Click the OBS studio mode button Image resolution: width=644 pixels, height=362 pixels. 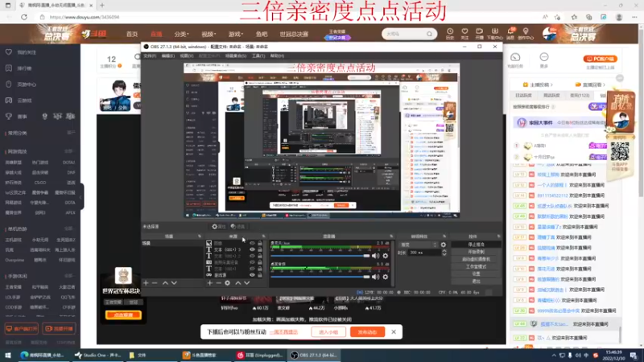(476, 266)
